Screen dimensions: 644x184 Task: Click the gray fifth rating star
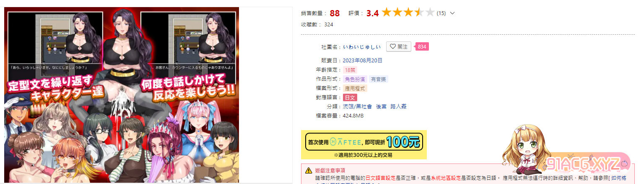point(430,13)
